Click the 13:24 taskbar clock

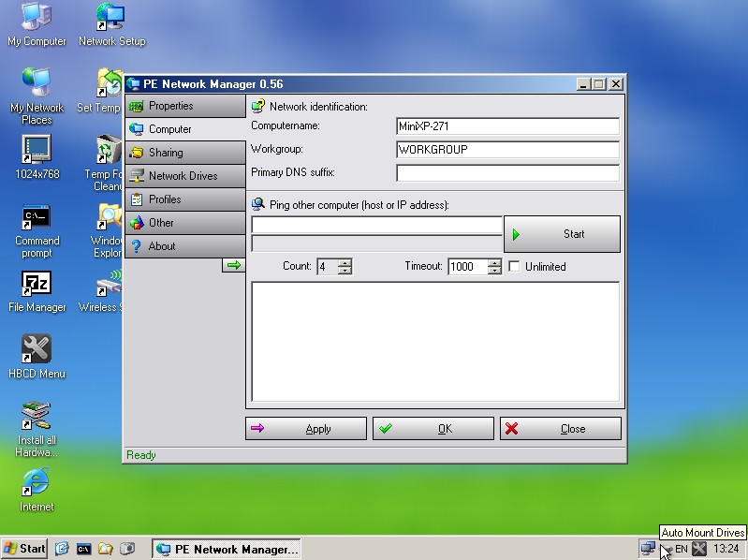pyautogui.click(x=726, y=549)
